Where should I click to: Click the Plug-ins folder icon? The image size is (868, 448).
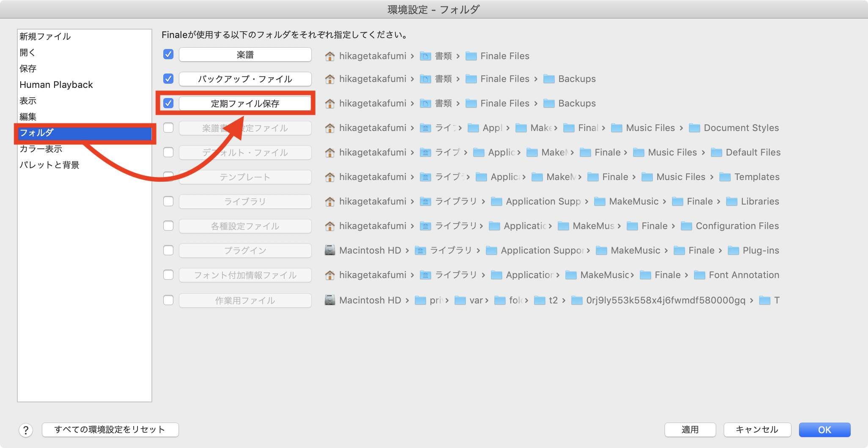click(733, 251)
